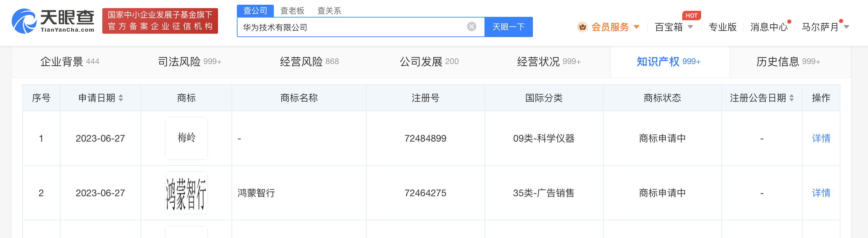Image resolution: width=868 pixels, height=238 pixels.
Task: Click the 序号 column header
Action: (41, 98)
